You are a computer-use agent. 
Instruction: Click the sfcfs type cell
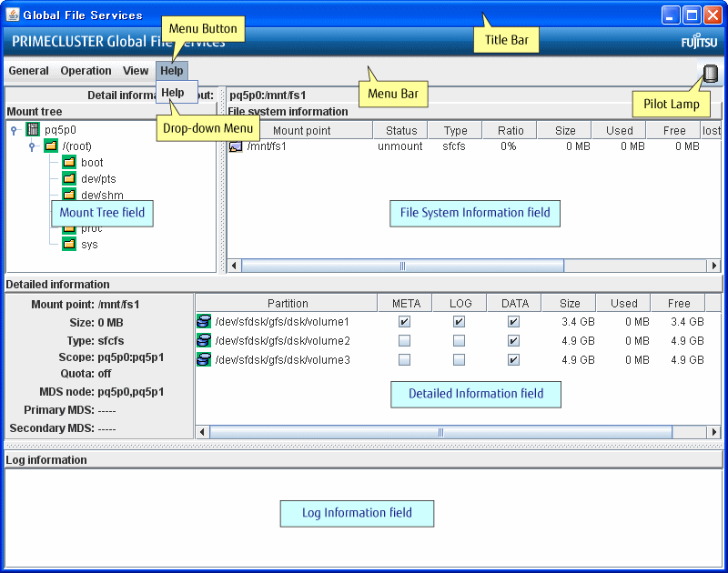tap(453, 146)
